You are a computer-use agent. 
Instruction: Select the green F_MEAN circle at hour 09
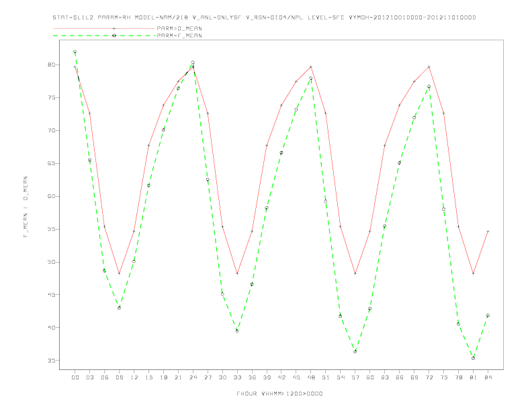click(x=119, y=308)
